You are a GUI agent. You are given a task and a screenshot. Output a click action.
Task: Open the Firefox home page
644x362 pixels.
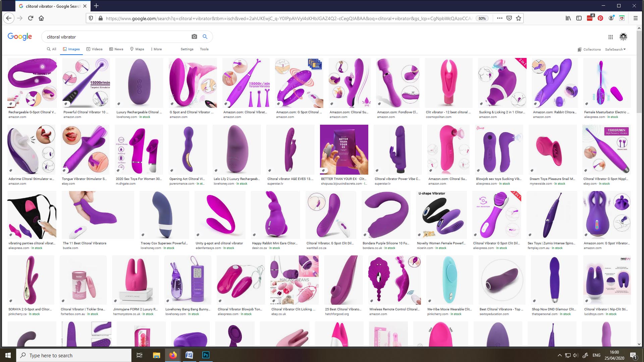(x=41, y=18)
